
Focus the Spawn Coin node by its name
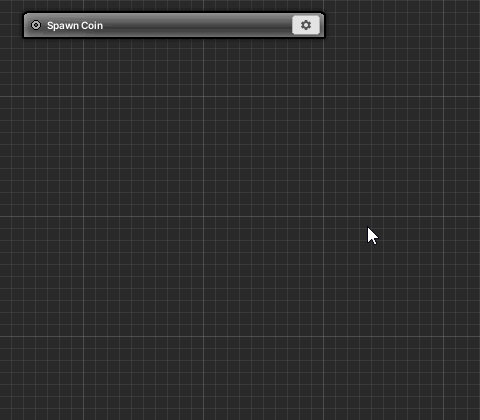pos(75,26)
